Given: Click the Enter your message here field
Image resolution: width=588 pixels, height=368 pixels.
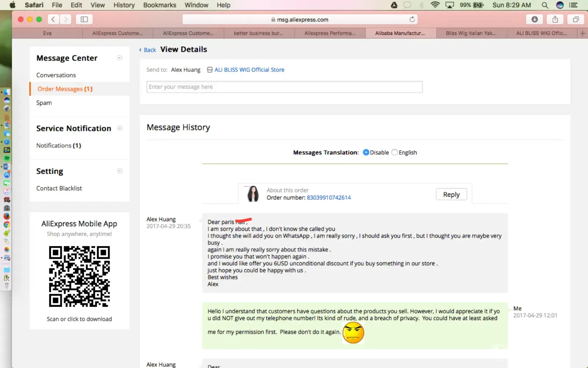Looking at the screenshot, I should [x=284, y=87].
